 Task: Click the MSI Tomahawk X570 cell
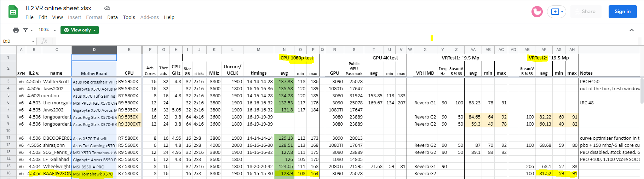[94, 173]
